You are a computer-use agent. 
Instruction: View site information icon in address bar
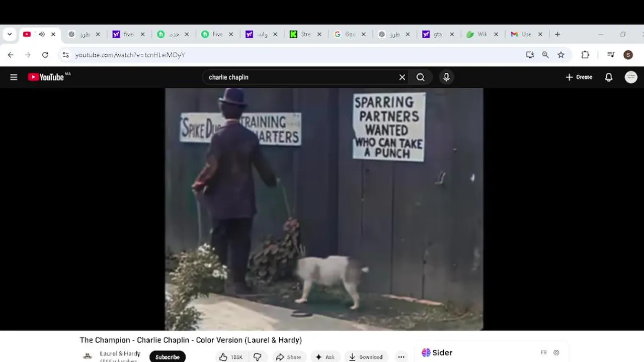65,55
